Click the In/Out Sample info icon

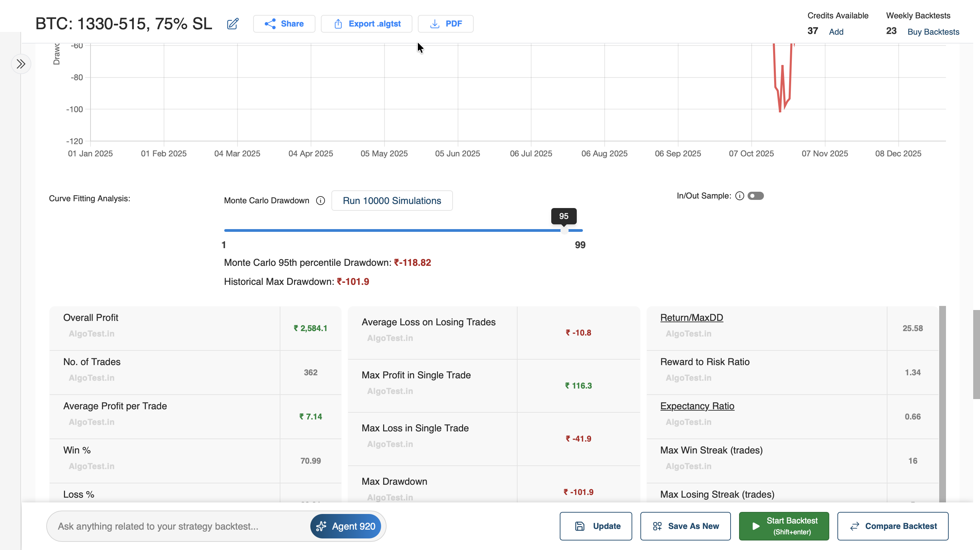pos(739,196)
